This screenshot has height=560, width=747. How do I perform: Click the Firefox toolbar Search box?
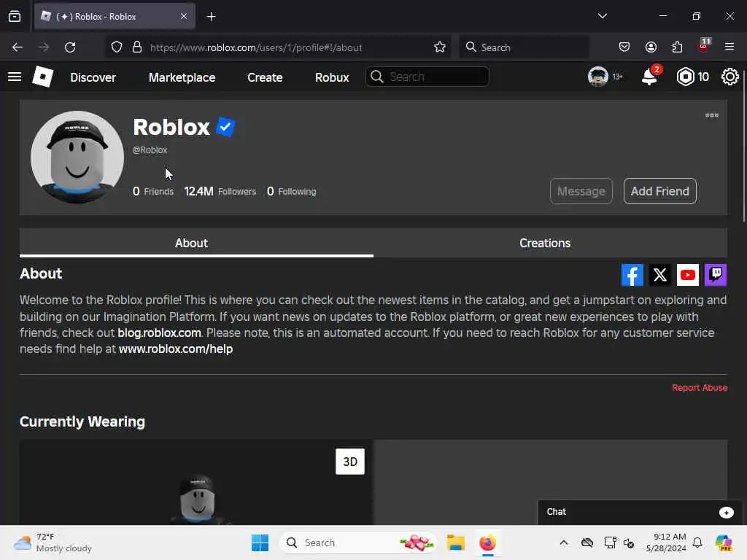click(x=524, y=47)
